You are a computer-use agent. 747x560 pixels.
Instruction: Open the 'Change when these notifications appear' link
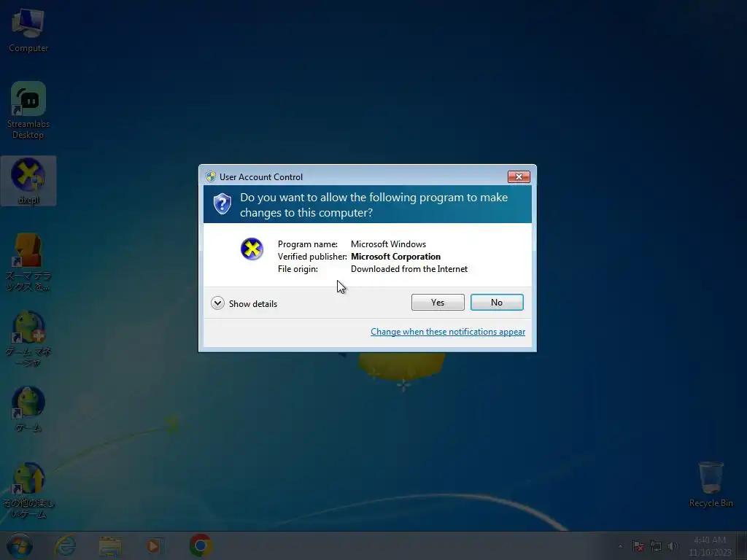pyautogui.click(x=448, y=332)
